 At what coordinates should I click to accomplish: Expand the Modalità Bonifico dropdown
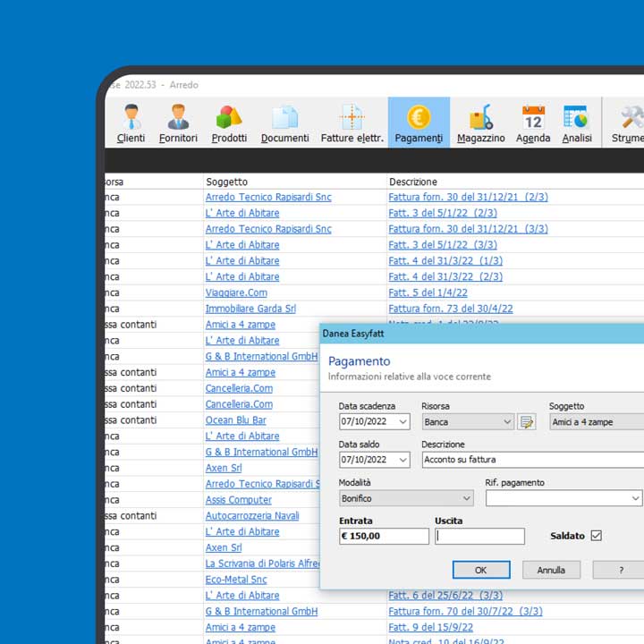point(467,498)
